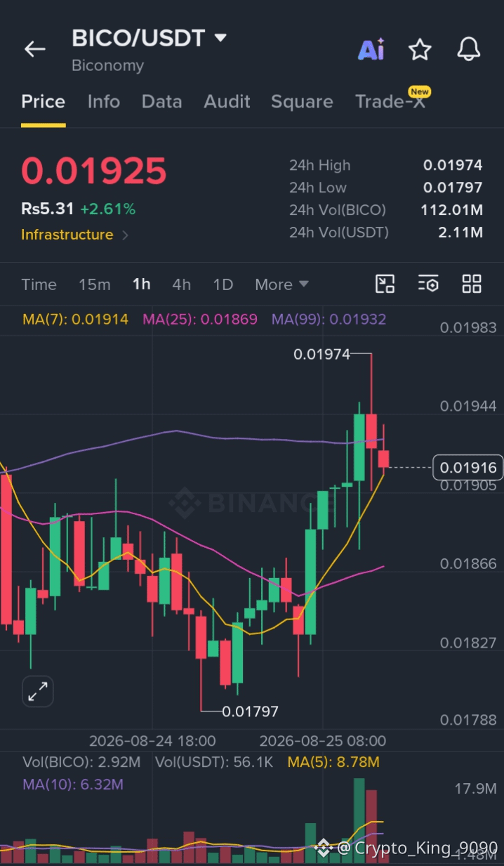Screen dimensions: 504x866
Task: Tap the 0.01866 price axis label
Action: (468, 564)
